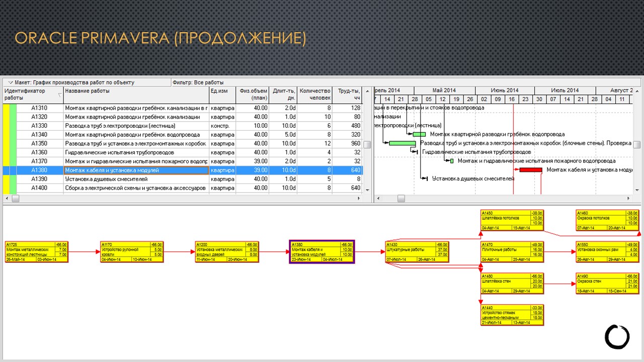
Task: Select activity ID A1400
Action: pos(39,188)
